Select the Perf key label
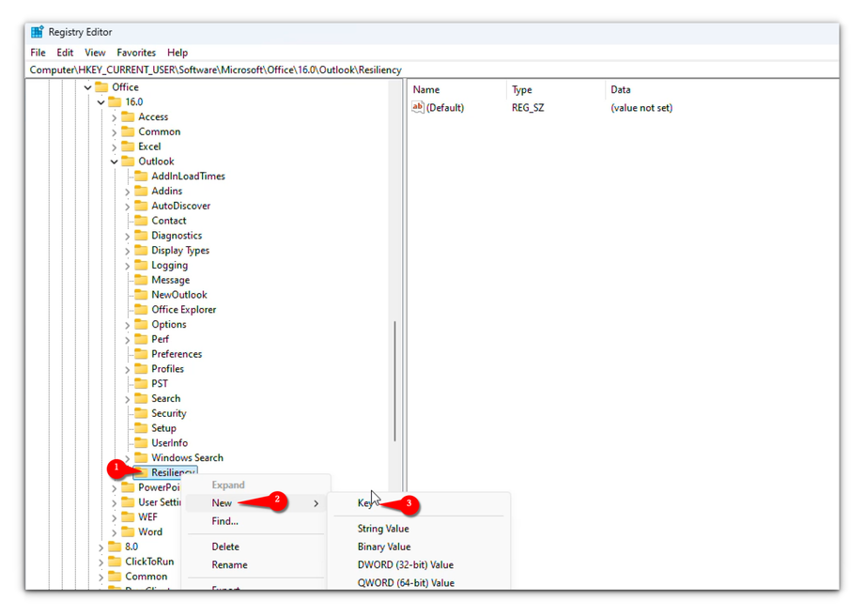The width and height of the screenshot is (864, 616). pos(161,339)
